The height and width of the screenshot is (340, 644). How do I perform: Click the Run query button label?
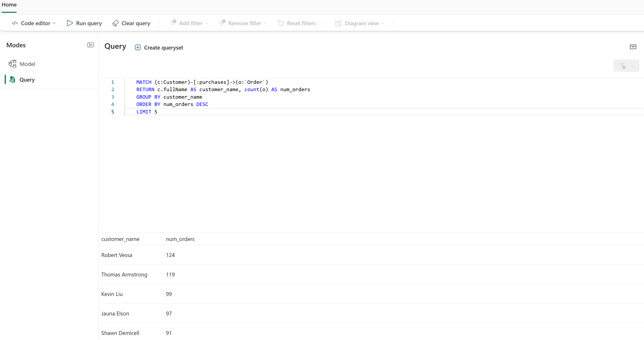point(89,23)
